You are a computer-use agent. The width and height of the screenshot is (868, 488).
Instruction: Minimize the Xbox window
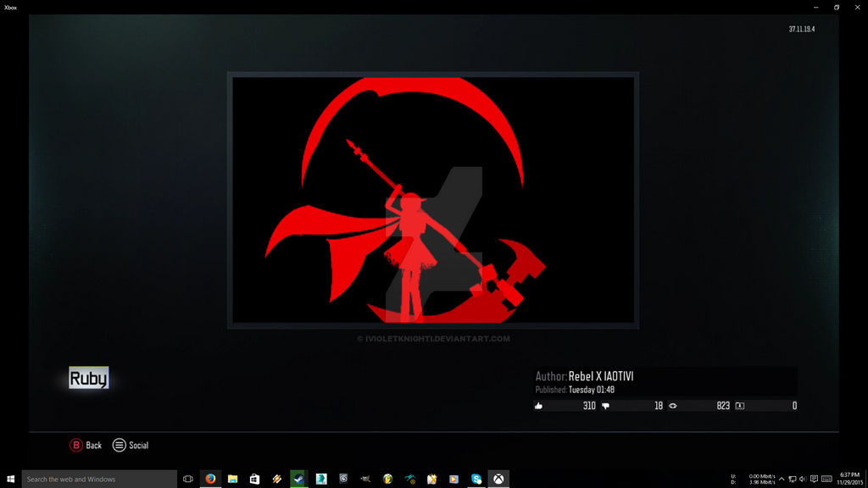point(816,7)
